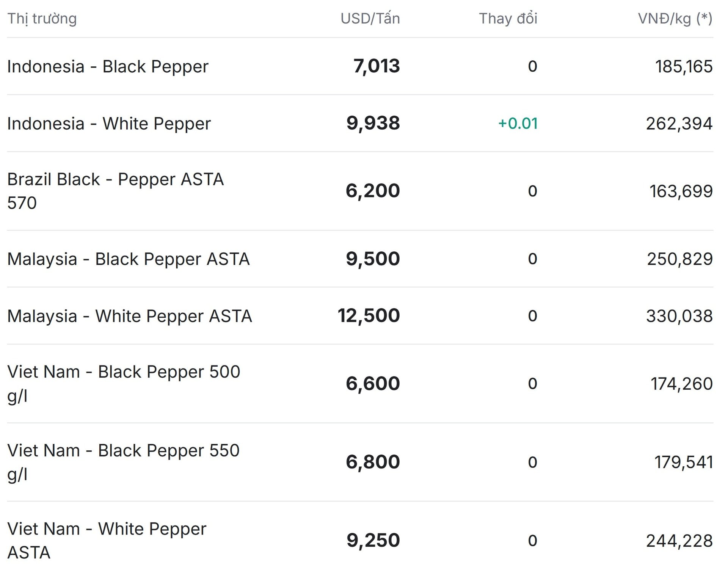Click Malaysia - Black Pepper ASTA label
728x566 pixels.
pos(128,259)
